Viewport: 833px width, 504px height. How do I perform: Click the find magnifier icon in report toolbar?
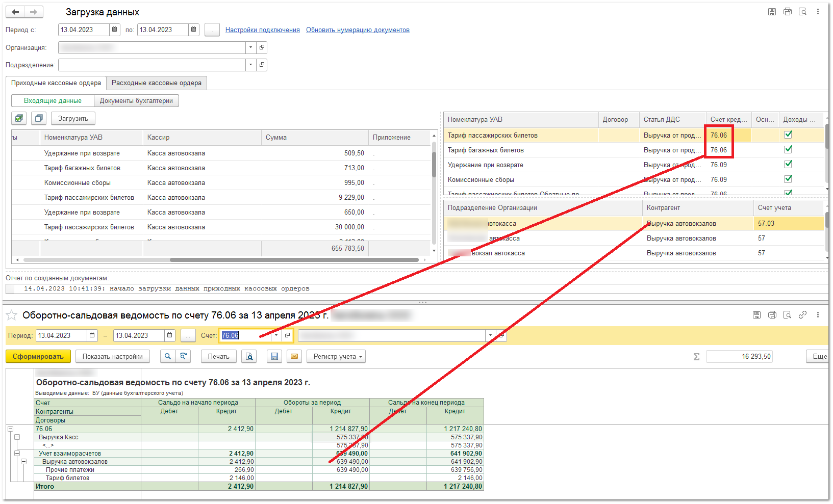coord(167,356)
